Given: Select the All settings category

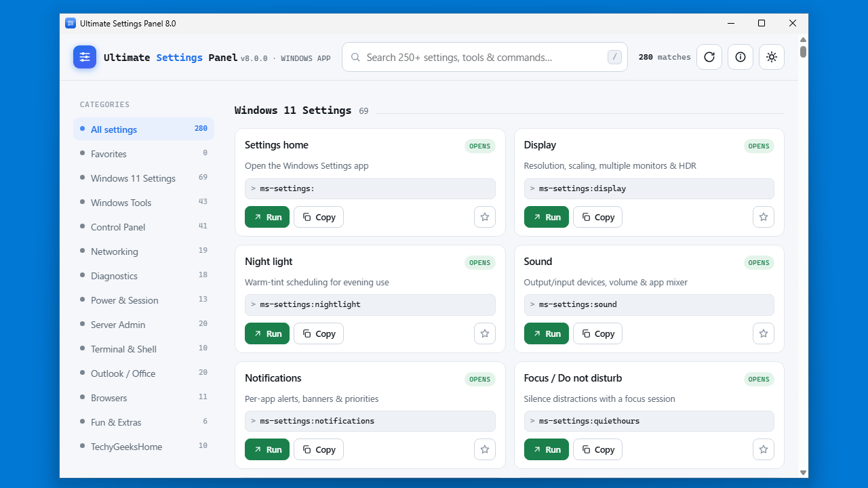Looking at the screenshot, I should (144, 129).
